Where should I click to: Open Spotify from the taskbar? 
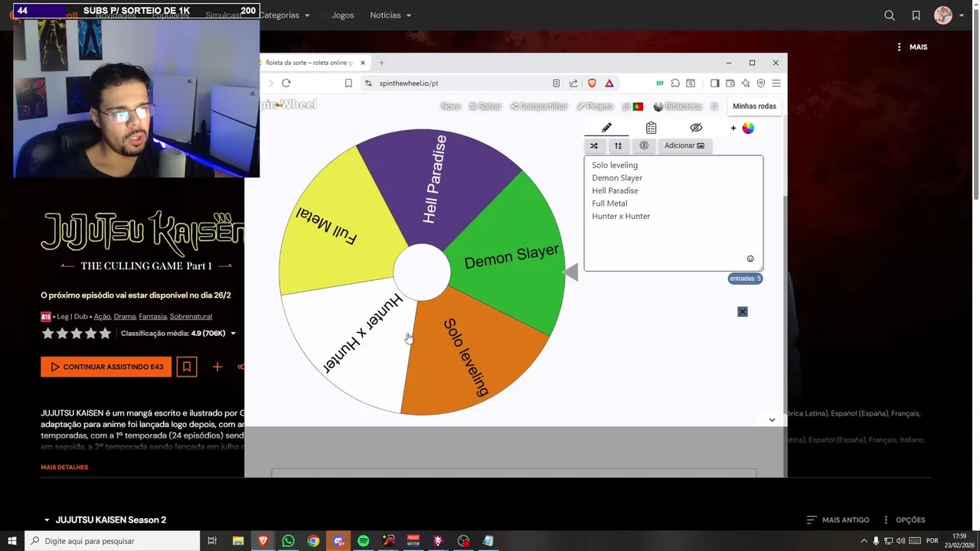click(363, 541)
